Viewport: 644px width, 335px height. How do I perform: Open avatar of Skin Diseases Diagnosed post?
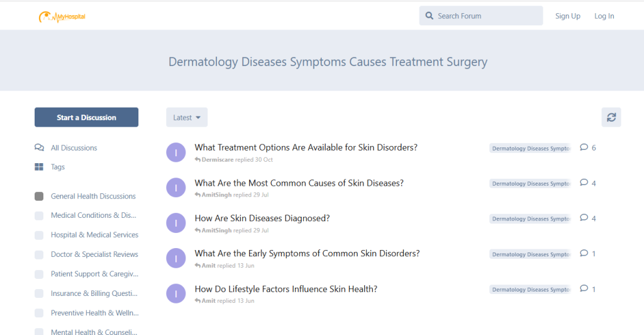[176, 223]
